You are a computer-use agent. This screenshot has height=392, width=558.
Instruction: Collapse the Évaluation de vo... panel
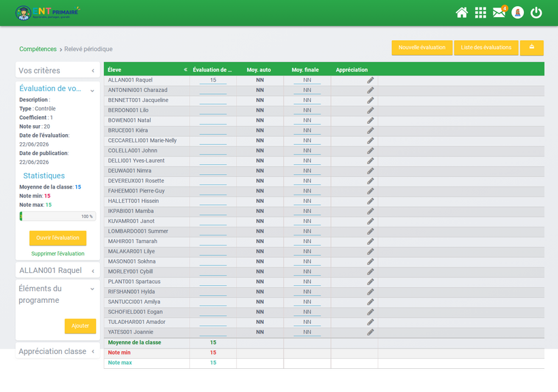[x=92, y=91]
